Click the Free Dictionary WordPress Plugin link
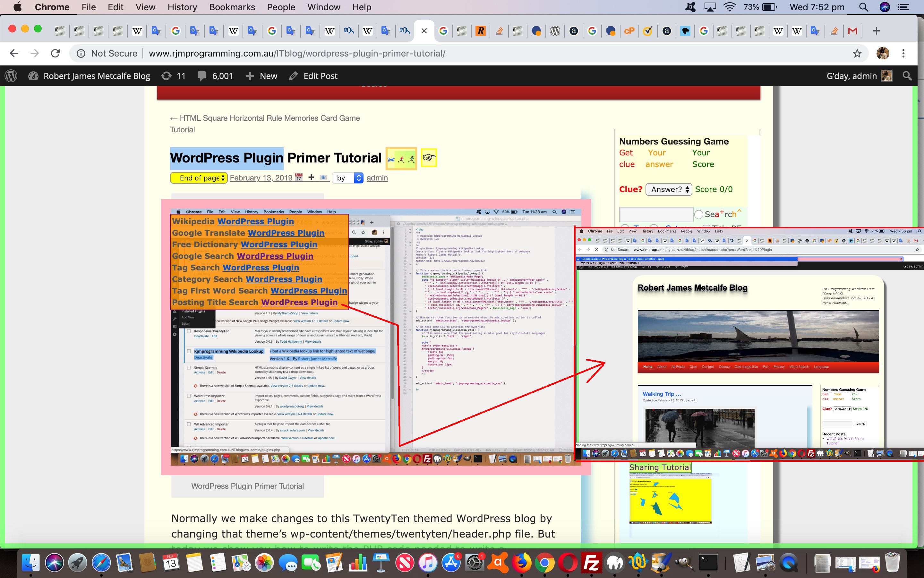Image resolution: width=924 pixels, height=578 pixels. pos(279,244)
